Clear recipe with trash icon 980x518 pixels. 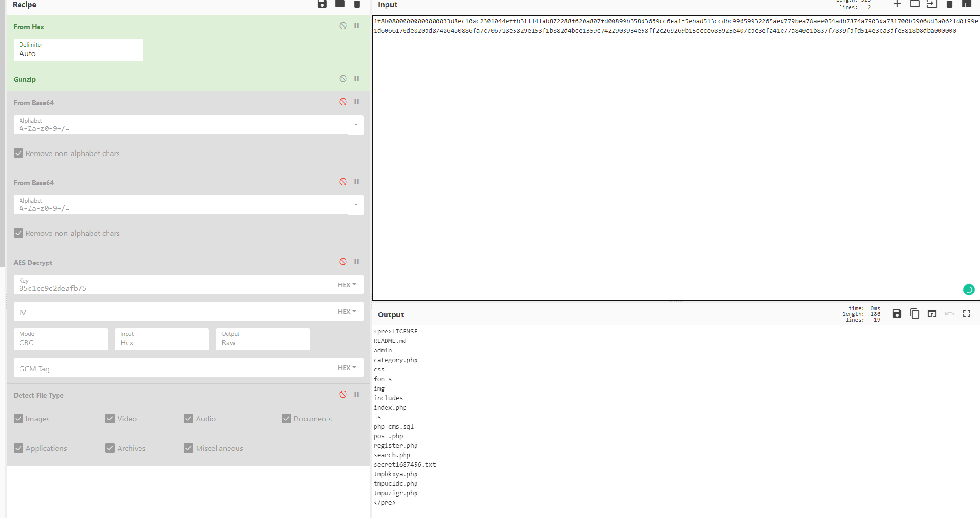click(357, 4)
